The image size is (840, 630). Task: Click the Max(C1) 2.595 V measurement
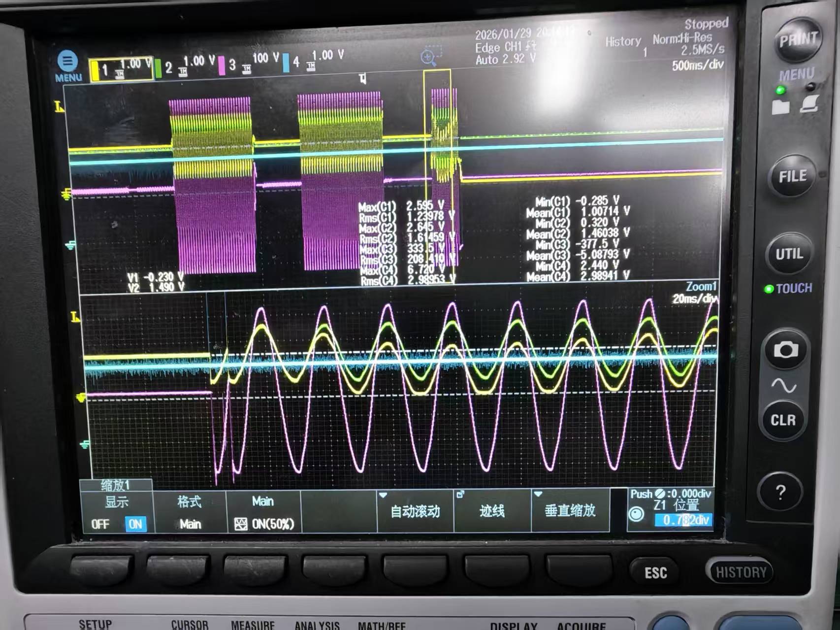[401, 206]
